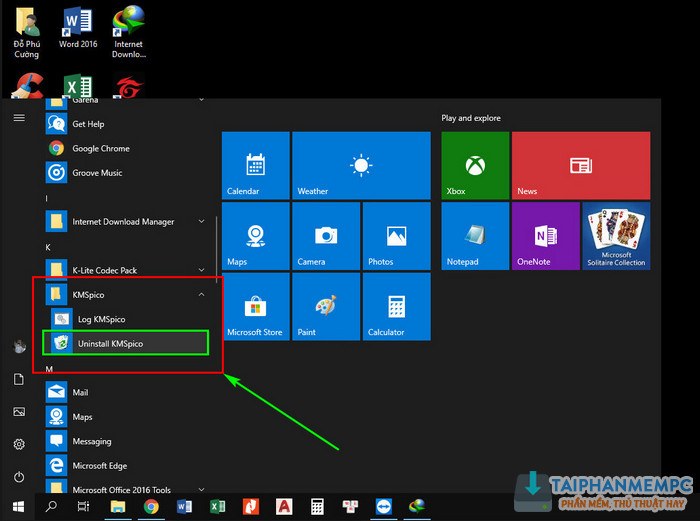
Task: Jump to letter I section header
Action: pyautogui.click(x=46, y=198)
